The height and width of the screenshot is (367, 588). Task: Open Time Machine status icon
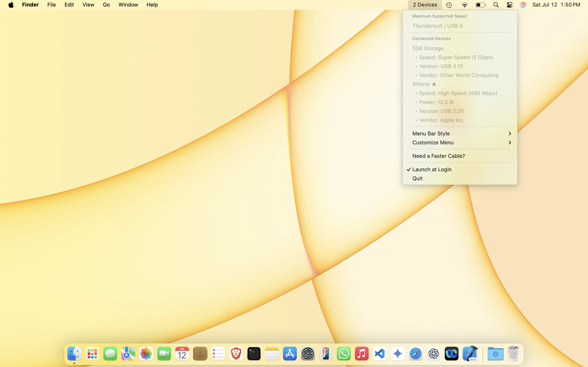[449, 5]
